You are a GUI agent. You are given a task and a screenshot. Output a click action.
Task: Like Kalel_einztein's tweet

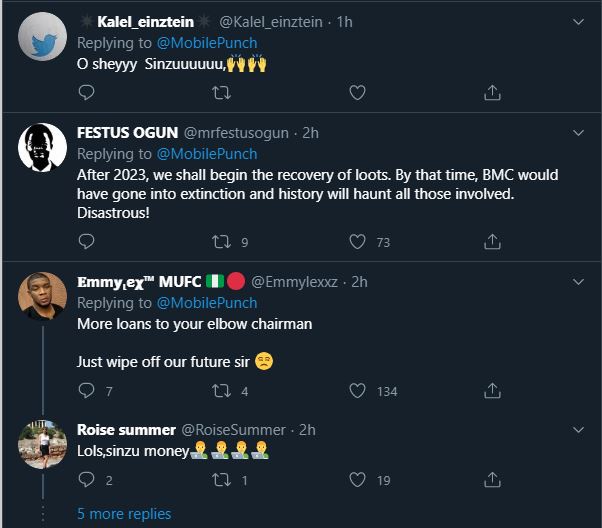357,92
